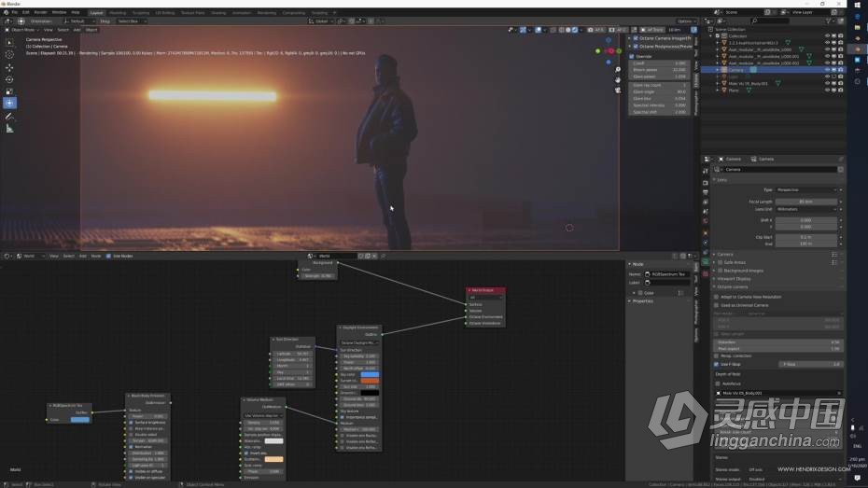Click the Sky color blue swatch
Screen dimensions: 868x488
pyautogui.click(x=370, y=374)
